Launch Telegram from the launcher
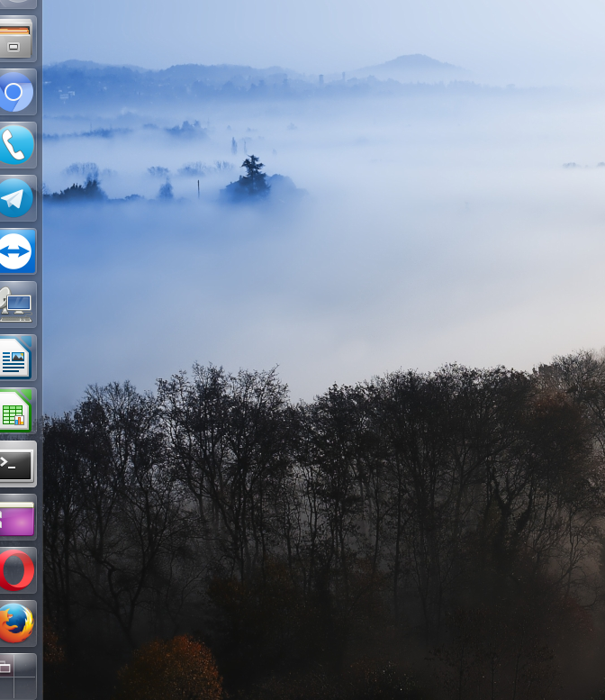The width and height of the screenshot is (605, 700). coord(15,198)
